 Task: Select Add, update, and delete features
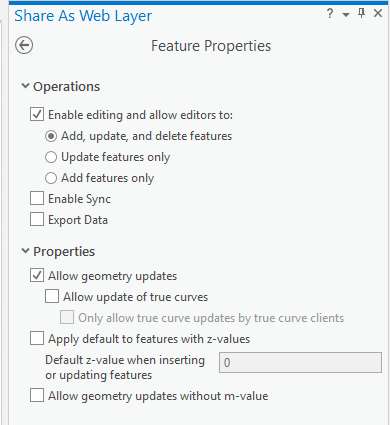[51, 136]
